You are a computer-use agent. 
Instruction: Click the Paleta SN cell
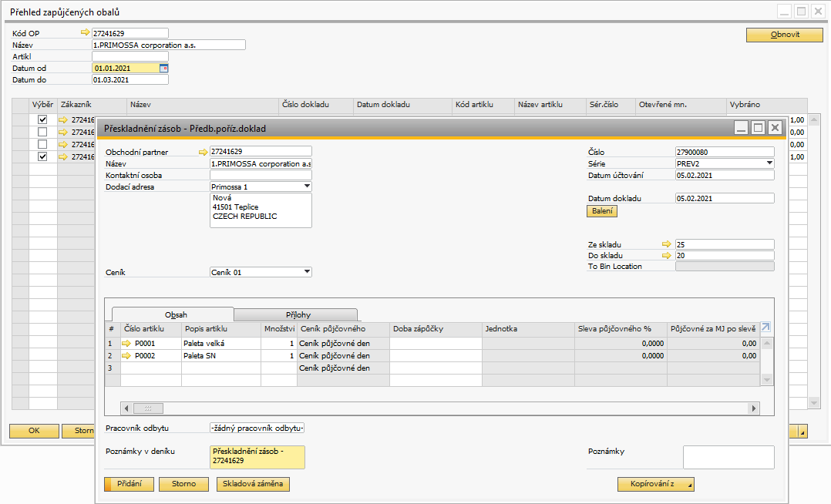[x=221, y=355]
